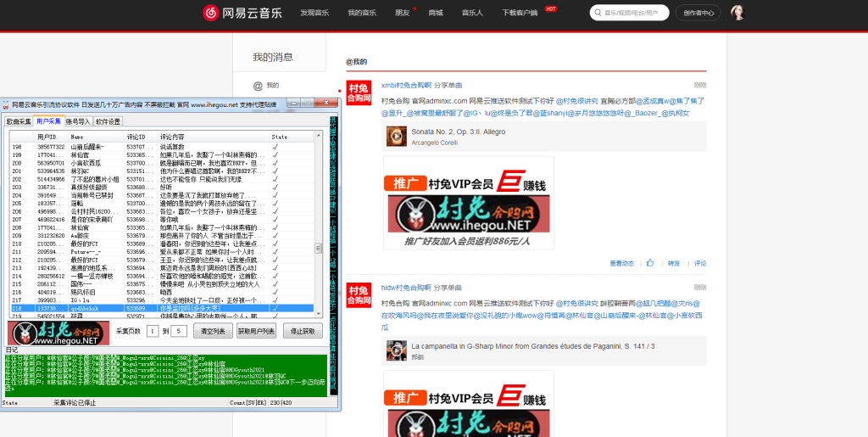Select 我的 item in 我的消息 sidebar
Image resolution: width=868 pixels, height=437 pixels.
click(273, 86)
